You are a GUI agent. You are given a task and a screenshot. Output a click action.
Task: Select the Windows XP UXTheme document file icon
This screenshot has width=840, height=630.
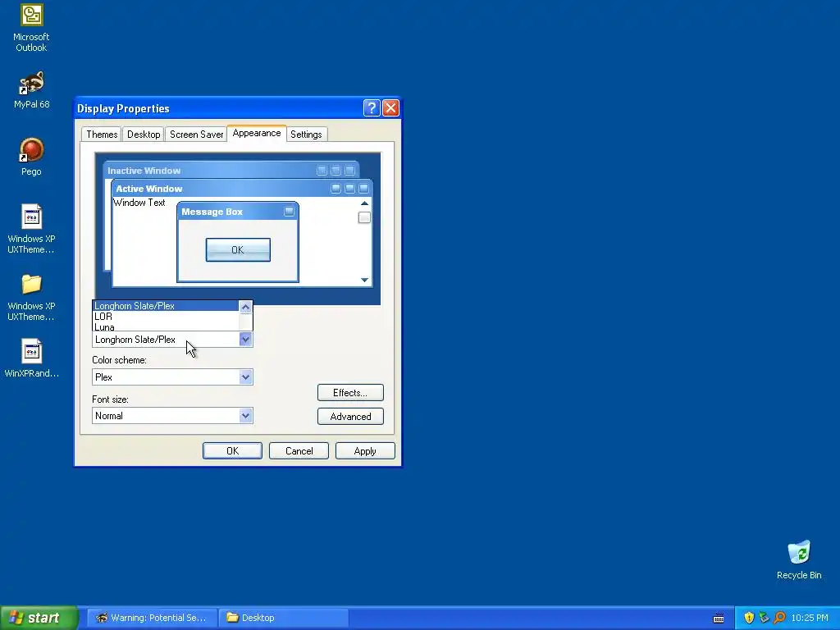coord(32,217)
